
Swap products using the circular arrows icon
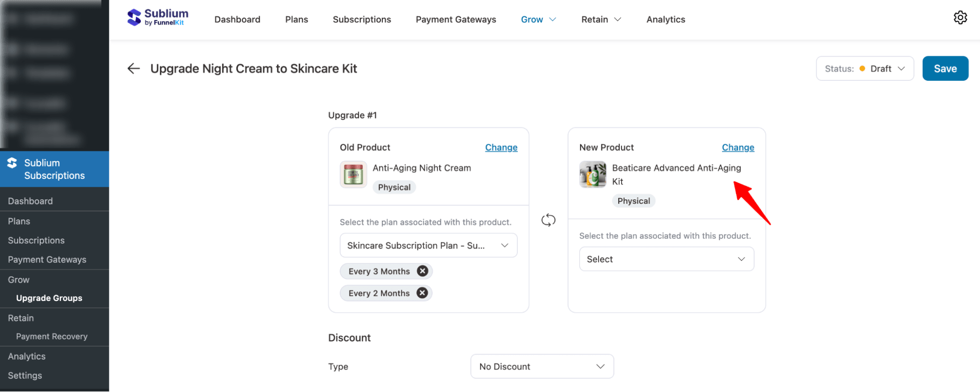pos(548,220)
